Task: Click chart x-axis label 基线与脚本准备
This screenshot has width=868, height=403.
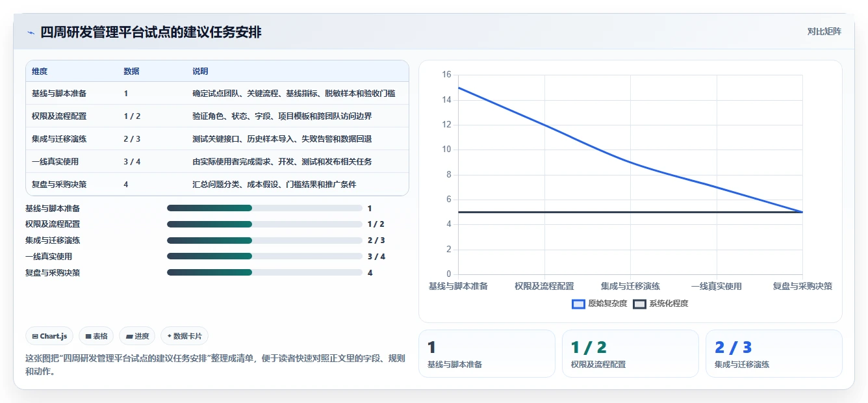Action: click(x=458, y=286)
